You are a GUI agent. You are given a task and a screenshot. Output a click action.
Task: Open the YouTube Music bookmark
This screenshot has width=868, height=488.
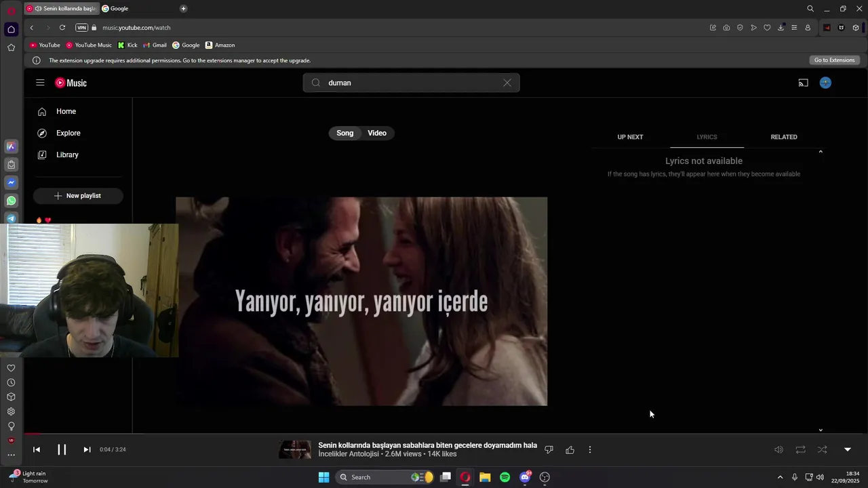click(89, 45)
